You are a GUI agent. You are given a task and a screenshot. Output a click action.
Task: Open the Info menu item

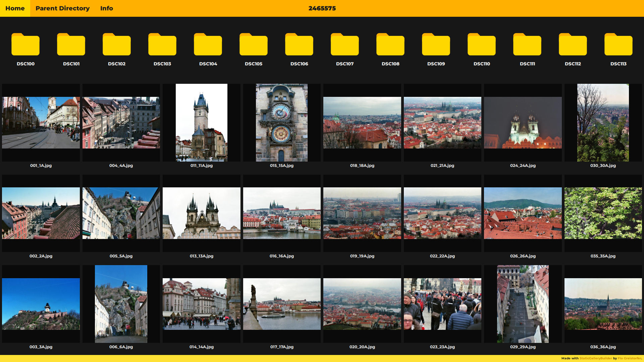tap(107, 8)
